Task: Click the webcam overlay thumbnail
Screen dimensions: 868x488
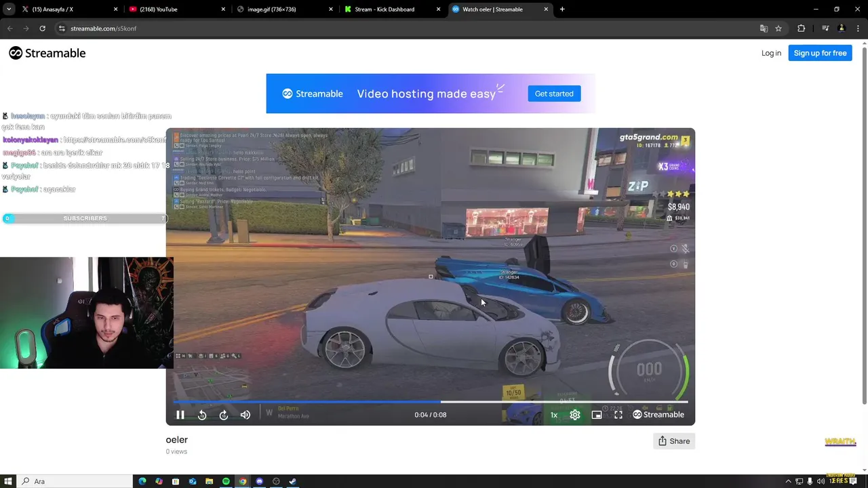Action: pyautogui.click(x=87, y=312)
